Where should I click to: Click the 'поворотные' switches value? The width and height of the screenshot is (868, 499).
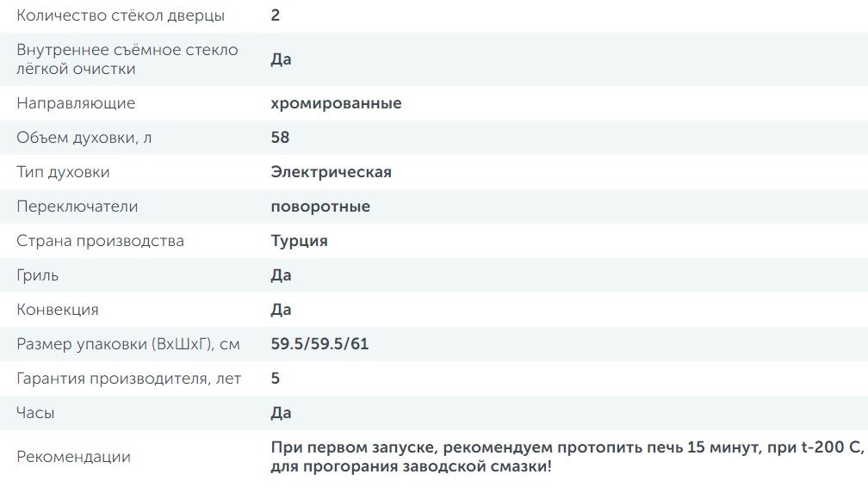point(320,206)
